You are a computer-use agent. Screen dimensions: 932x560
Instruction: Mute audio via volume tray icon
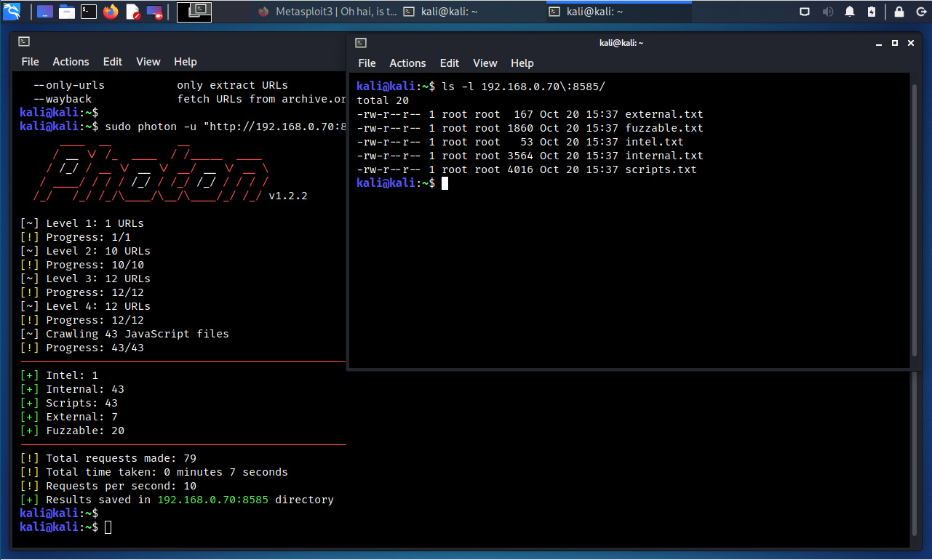click(827, 12)
